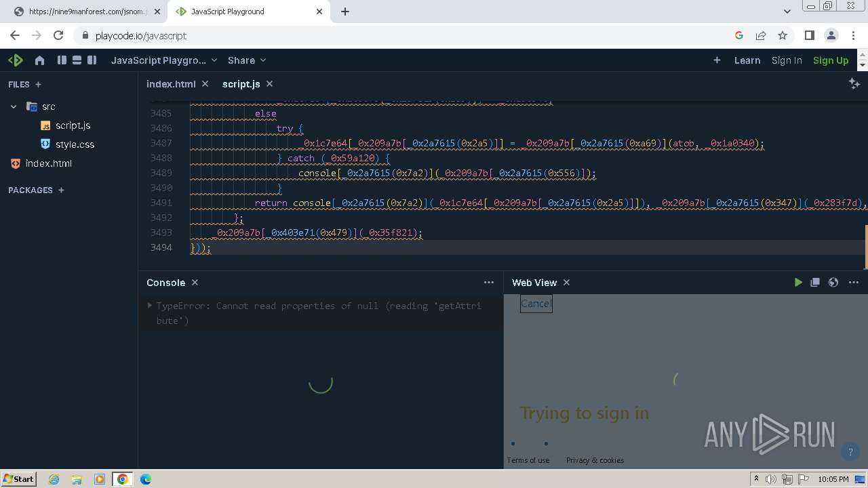Open File Explorer from taskbar
Screen dimensions: 868x488
77,479
